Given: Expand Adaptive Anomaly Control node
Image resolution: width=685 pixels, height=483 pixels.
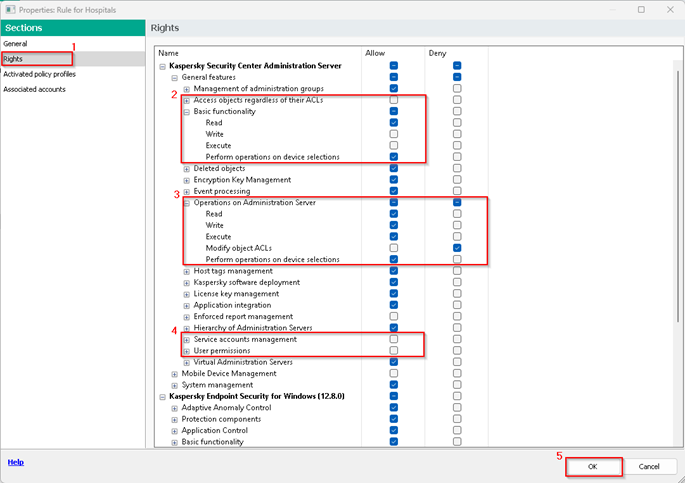Looking at the screenshot, I should tap(174, 408).
